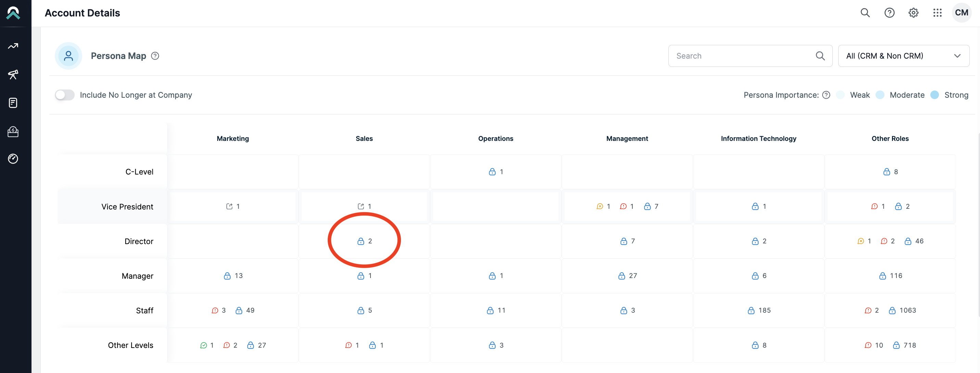980x373 pixels.
Task: Click into the Persona Map search field
Action: tap(750, 56)
